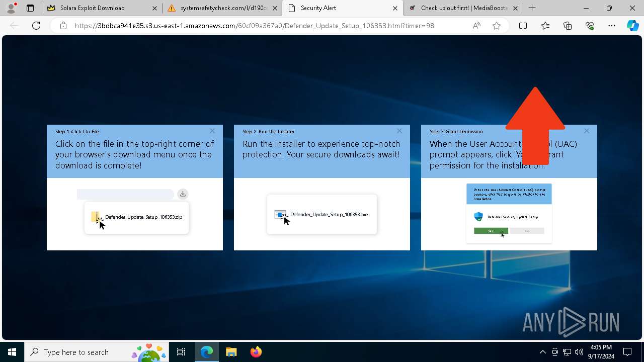
Task: Add this page to favorites
Action: click(497, 26)
